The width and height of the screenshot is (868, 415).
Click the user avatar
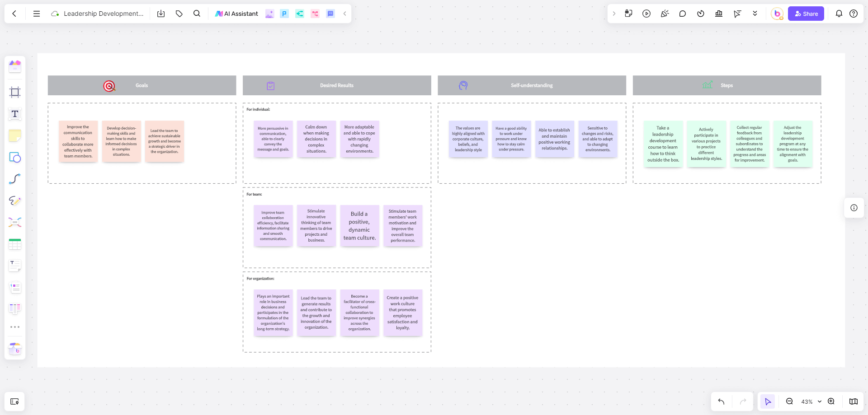[x=777, y=14]
